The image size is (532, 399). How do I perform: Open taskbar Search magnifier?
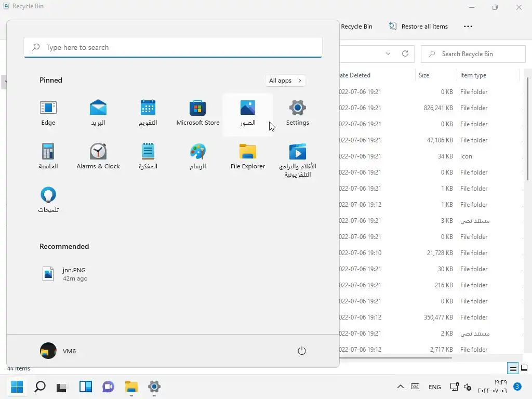pyautogui.click(x=40, y=387)
